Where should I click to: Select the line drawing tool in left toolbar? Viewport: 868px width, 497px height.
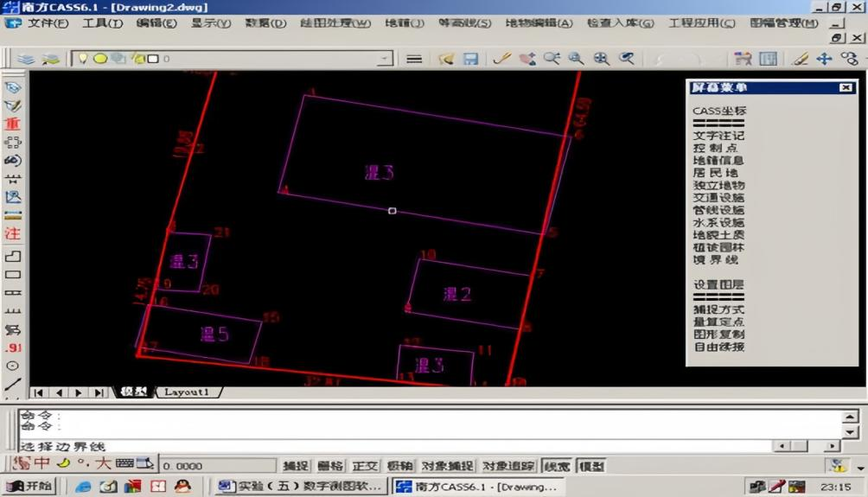[x=12, y=385]
